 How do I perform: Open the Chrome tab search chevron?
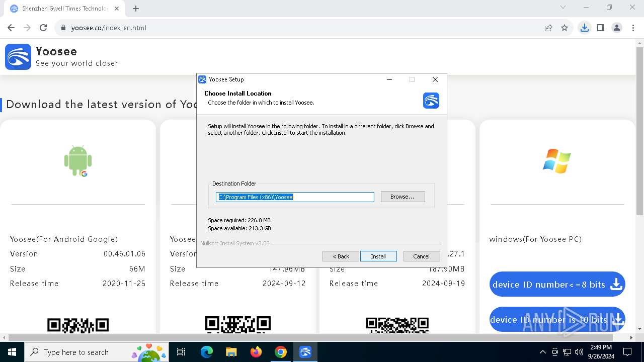pos(563,8)
